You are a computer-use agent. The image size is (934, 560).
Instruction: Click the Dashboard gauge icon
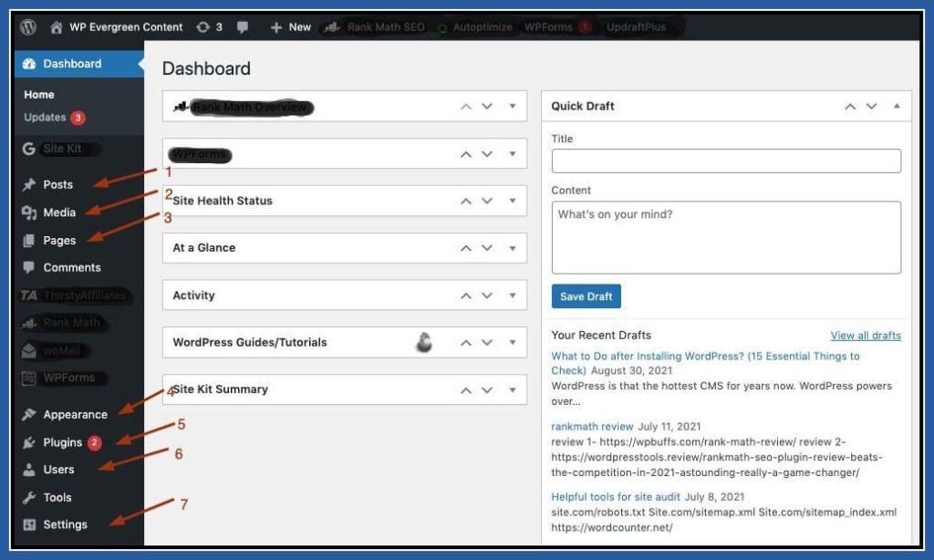(29, 64)
